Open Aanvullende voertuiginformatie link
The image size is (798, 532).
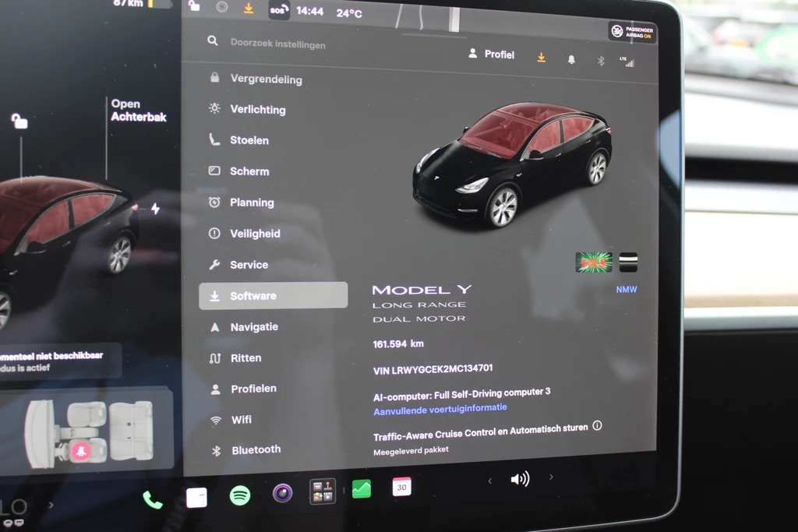coord(440,409)
